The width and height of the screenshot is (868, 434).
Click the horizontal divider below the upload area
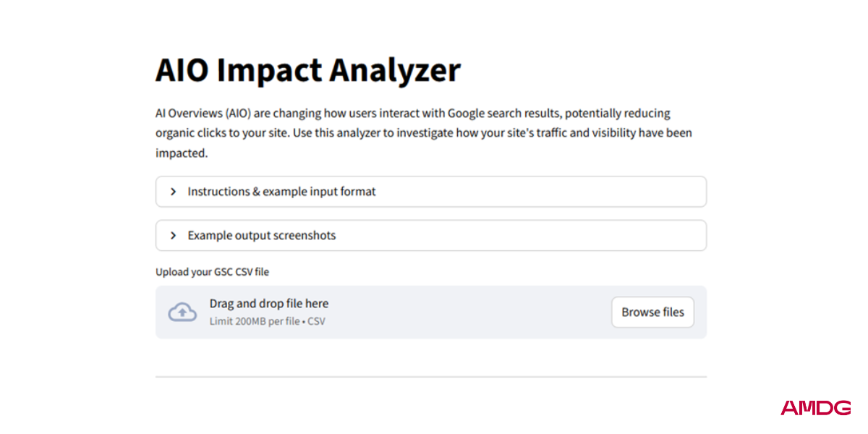431,377
